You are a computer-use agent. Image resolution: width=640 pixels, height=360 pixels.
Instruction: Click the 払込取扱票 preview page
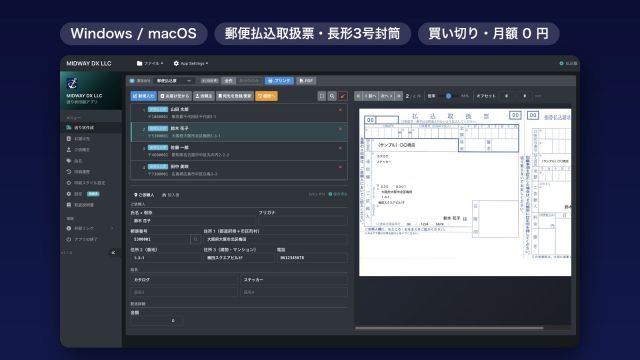[x=465, y=192]
